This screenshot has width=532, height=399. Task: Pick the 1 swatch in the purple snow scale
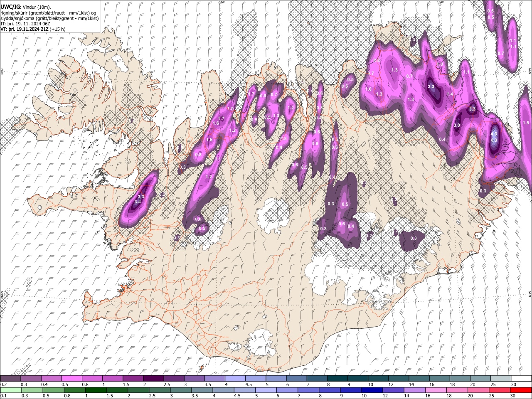point(112,378)
